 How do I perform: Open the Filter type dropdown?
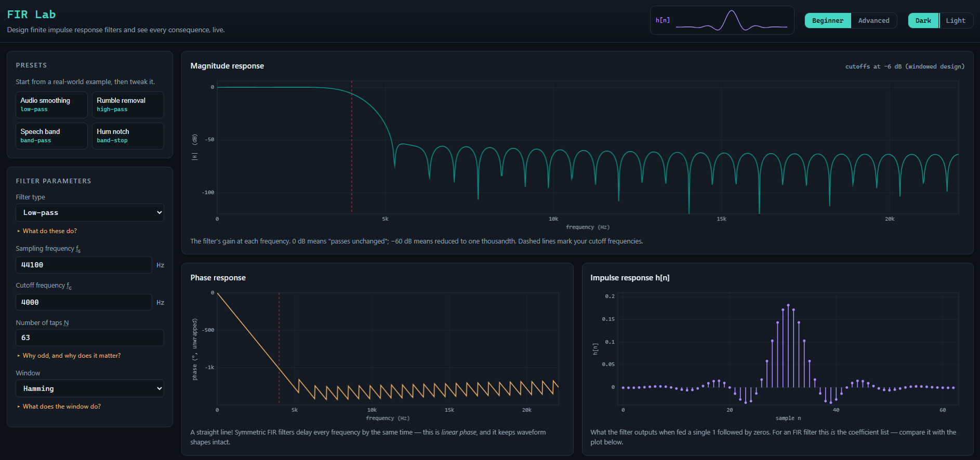pos(90,213)
